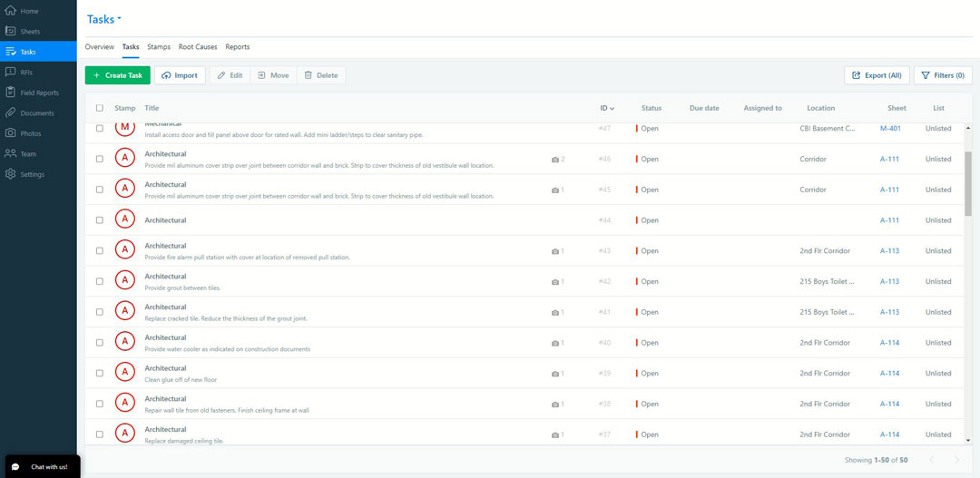Open Settings in the sidebar
The width and height of the screenshot is (980, 478).
tap(32, 174)
